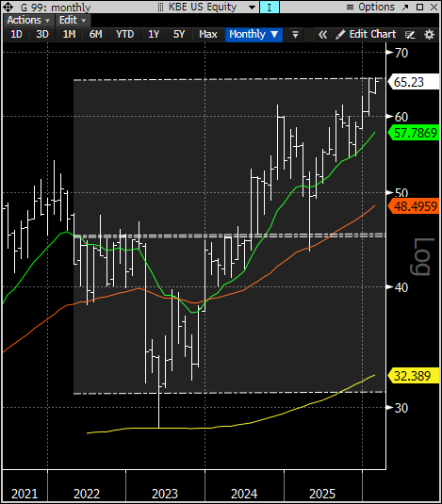Screen dimensions: 442x504
Task: Select the 1D time range
Action: (x=16, y=35)
